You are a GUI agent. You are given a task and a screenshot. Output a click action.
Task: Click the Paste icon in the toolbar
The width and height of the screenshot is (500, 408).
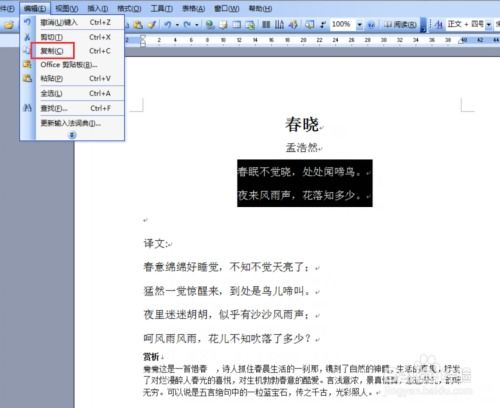coord(138,25)
